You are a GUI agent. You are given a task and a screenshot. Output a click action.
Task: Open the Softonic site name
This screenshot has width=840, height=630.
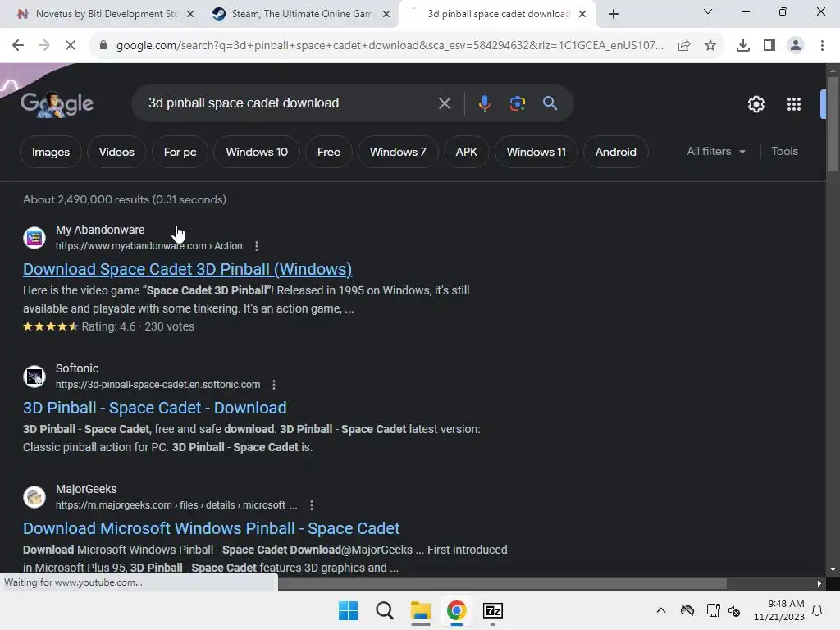click(x=77, y=368)
